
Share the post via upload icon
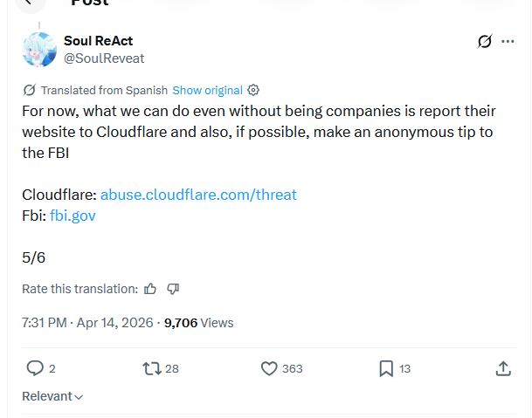coord(503,368)
